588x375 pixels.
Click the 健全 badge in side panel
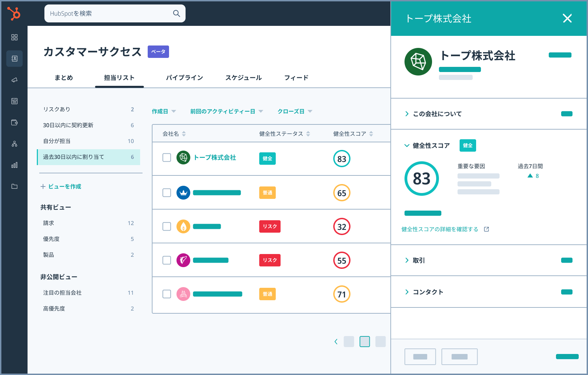pyautogui.click(x=468, y=145)
